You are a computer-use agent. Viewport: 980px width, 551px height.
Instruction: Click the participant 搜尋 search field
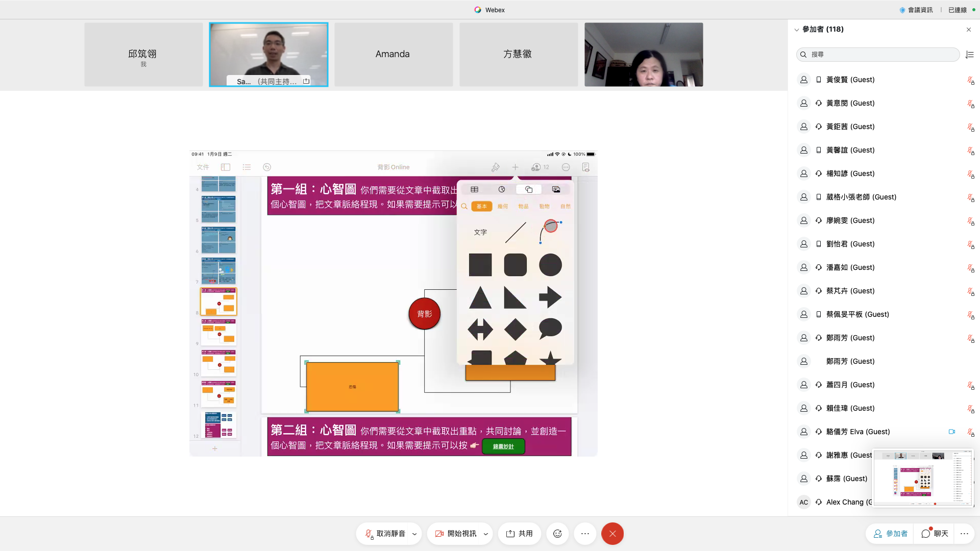(878, 55)
